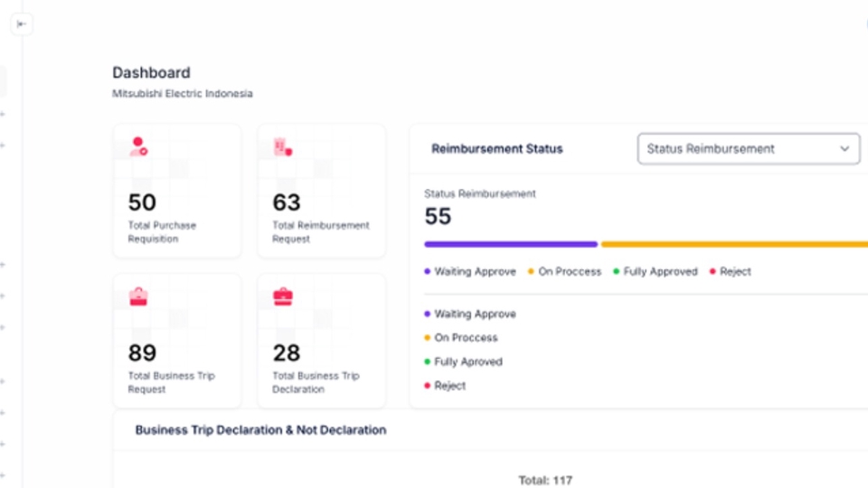This screenshot has width=868, height=488.
Task: Open the Total Purchase Requisition card showing 50
Action: [177, 191]
